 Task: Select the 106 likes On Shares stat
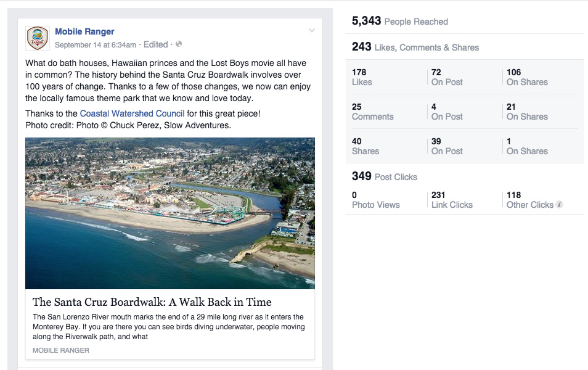[x=526, y=76]
